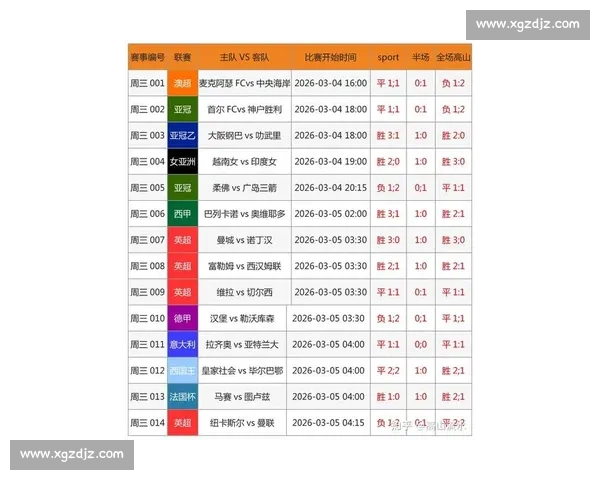The height and width of the screenshot is (480, 600).
Task: Select the 主队 VS 客队 header cell
Action: [x=244, y=57]
